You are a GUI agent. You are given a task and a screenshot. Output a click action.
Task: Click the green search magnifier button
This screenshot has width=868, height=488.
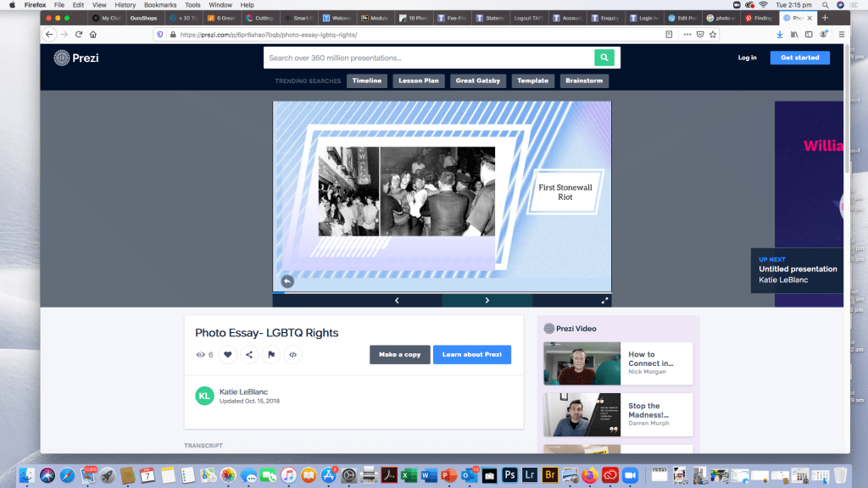[x=604, y=58]
